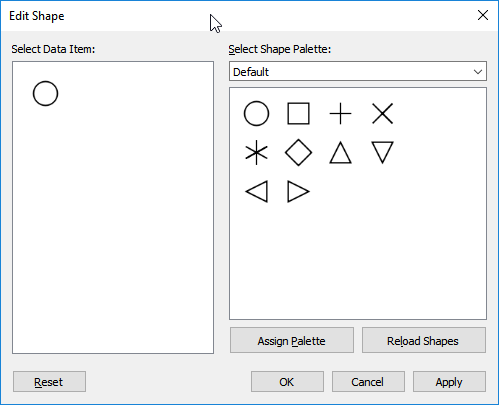
Task: Select the circle data item on the left
Action: tap(45, 93)
